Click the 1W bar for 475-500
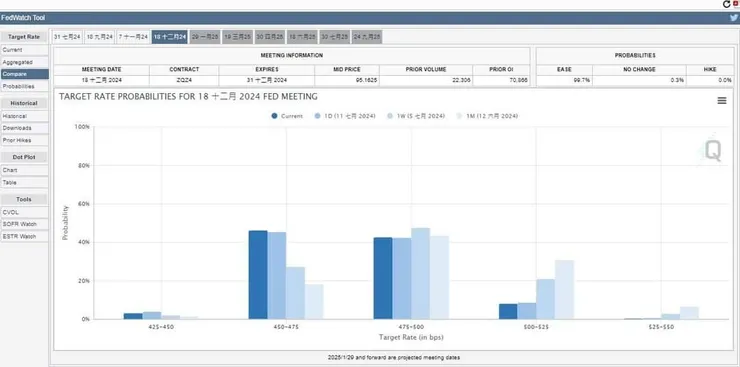Image resolution: width=740 pixels, height=367 pixels. 420,274
